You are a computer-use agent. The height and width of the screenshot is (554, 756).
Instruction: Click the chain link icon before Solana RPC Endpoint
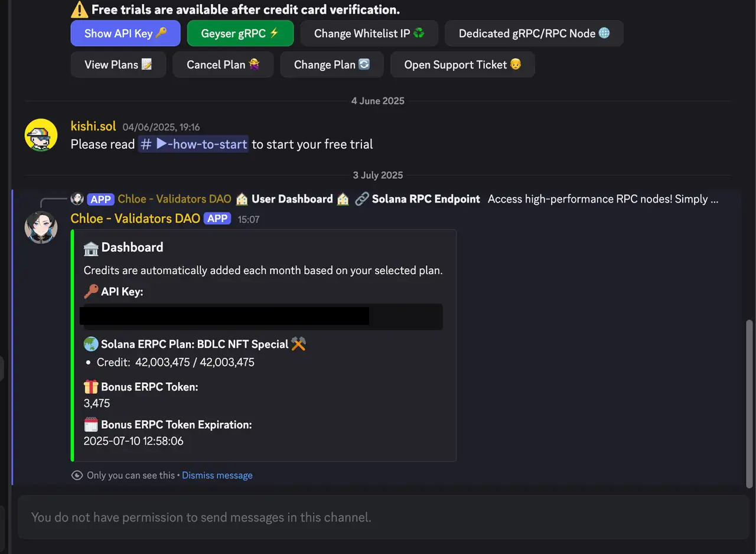point(362,198)
